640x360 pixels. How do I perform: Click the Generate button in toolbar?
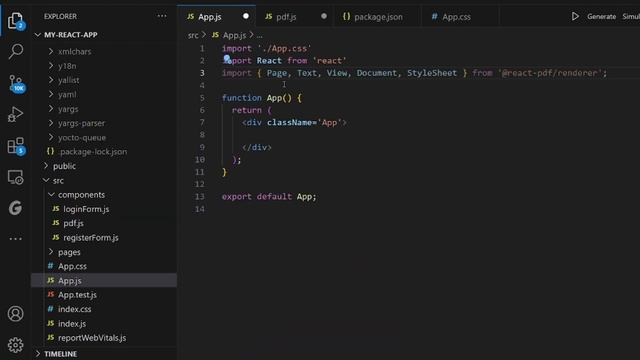601,17
